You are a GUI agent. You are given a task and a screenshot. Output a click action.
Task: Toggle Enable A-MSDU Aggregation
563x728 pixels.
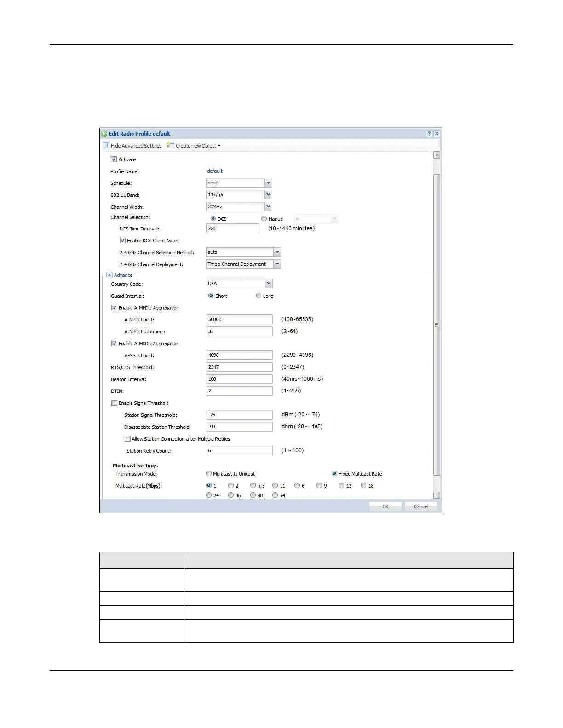pyautogui.click(x=114, y=343)
